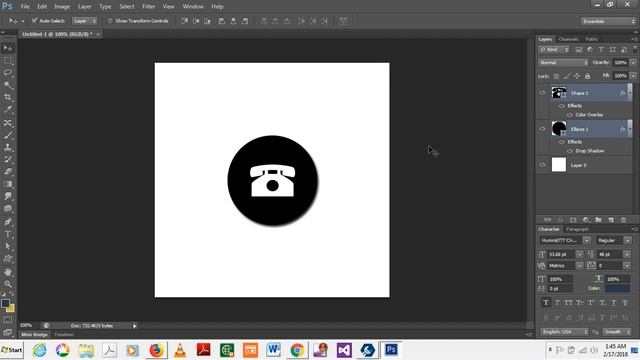640x360 pixels.
Task: Delete layer using trash icon
Action: (x=623, y=220)
